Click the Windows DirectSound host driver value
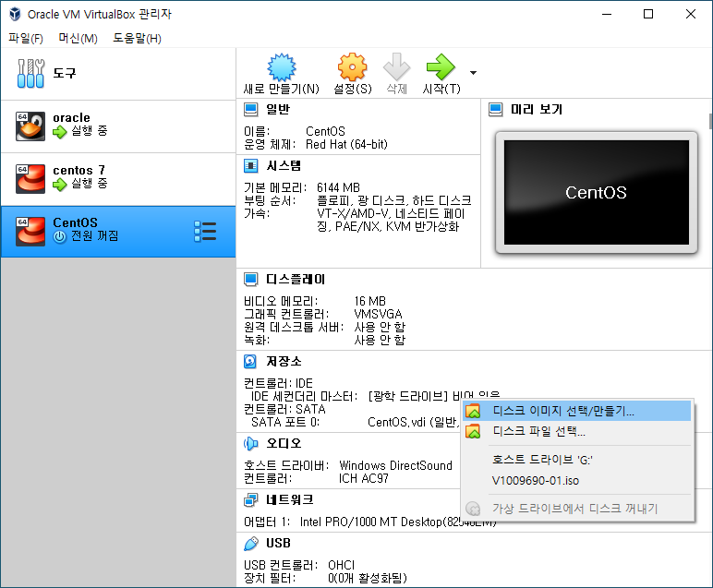This screenshot has height=588, width=713. click(395, 465)
